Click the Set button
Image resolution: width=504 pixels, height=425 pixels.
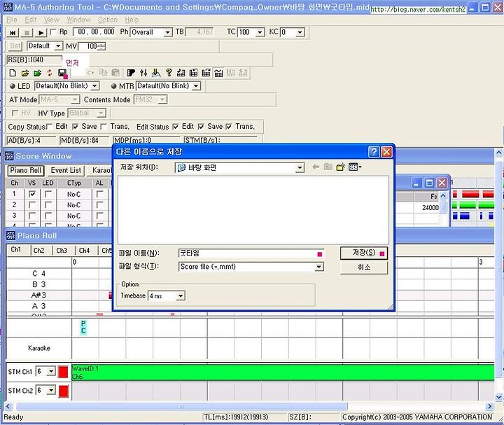pos(15,46)
